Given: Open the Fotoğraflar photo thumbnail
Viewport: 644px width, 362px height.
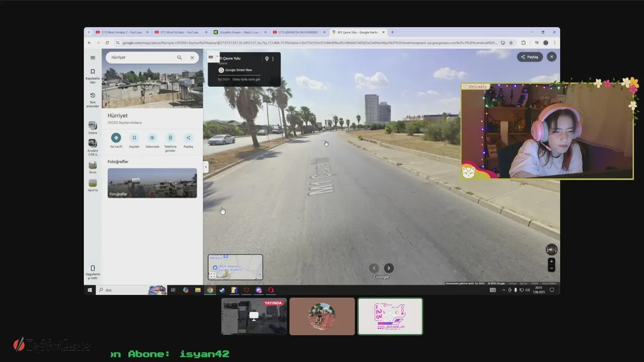Looking at the screenshot, I should pyautogui.click(x=152, y=183).
